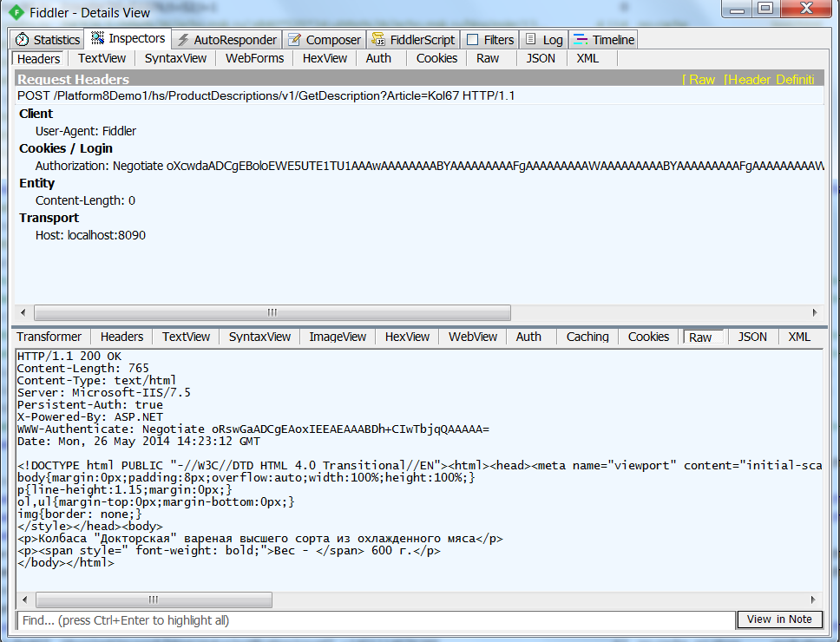Open the Raw request headers link

coord(701,80)
